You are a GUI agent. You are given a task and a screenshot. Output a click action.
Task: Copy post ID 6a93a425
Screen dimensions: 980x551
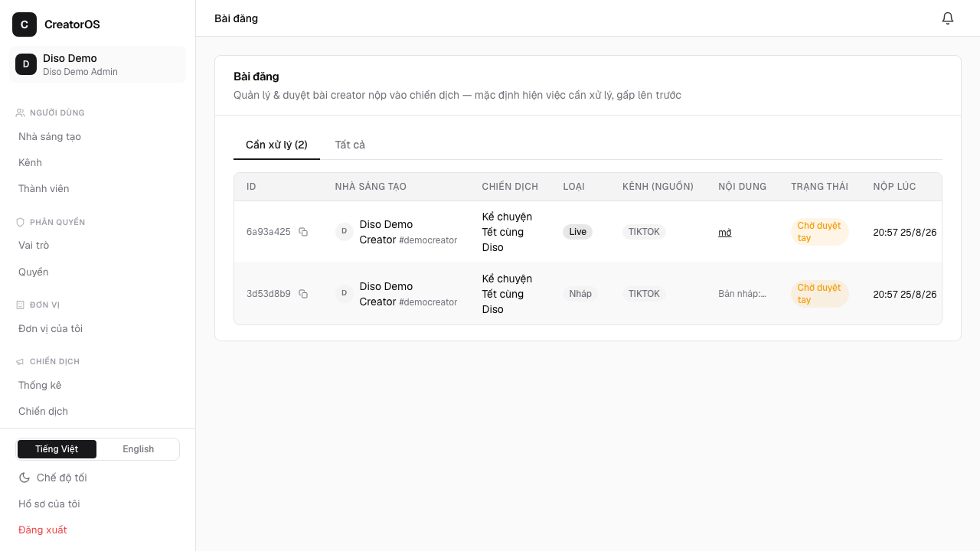tap(303, 232)
